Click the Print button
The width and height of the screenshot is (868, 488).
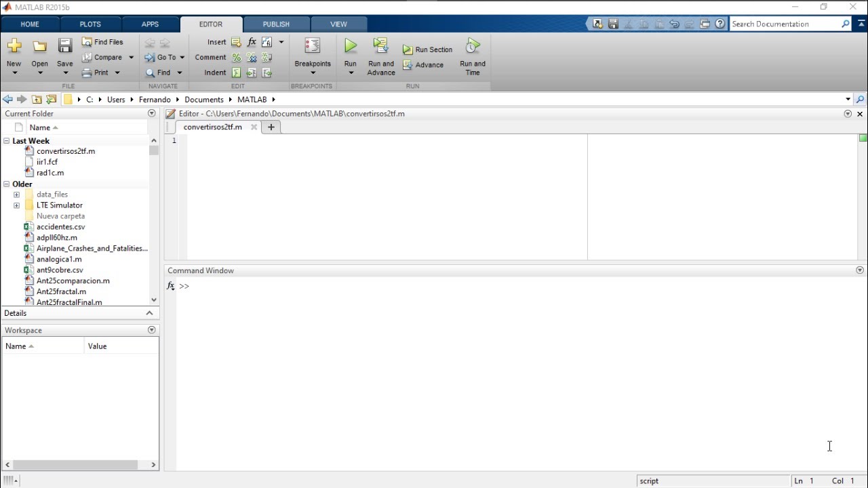pyautogui.click(x=96, y=73)
